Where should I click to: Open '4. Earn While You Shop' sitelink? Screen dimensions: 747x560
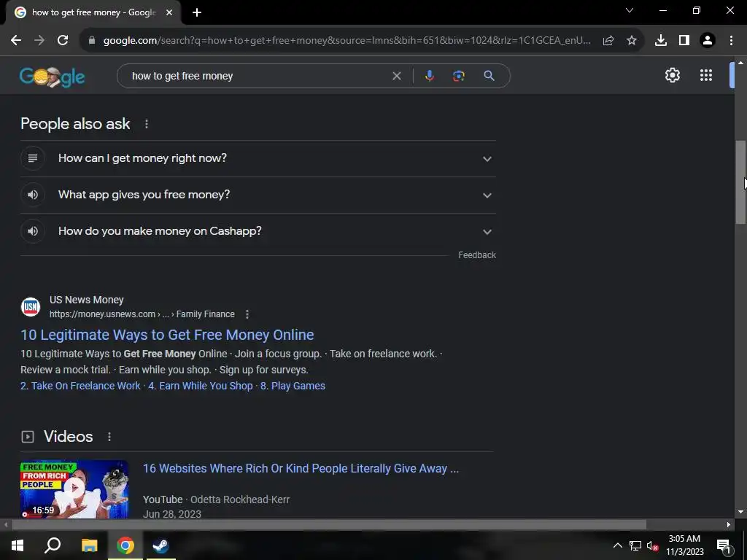coord(201,386)
